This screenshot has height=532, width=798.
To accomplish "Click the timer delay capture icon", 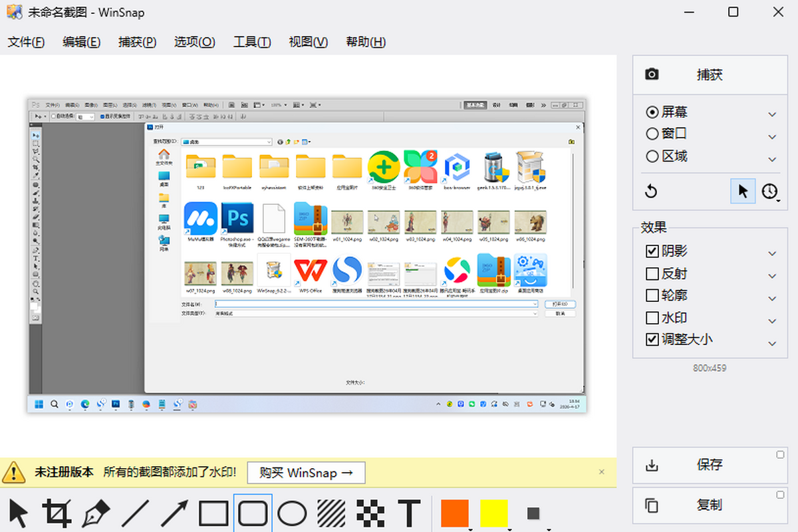I will 769,191.
